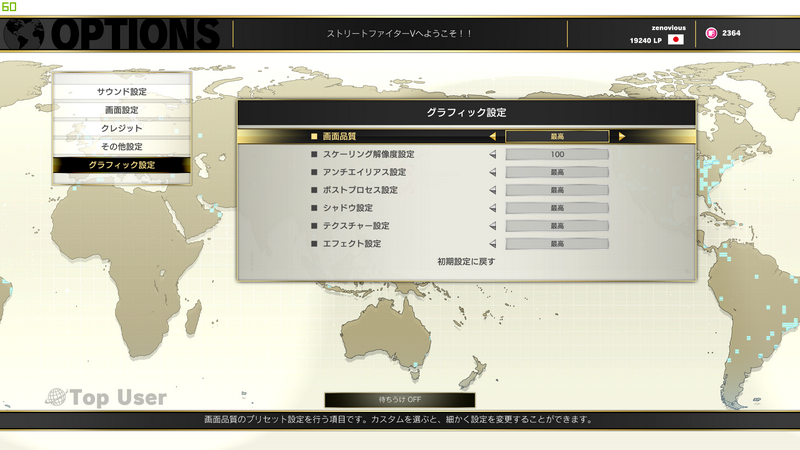The image size is (800, 450).
Task: Open 画面設定 menu item
Action: [122, 110]
